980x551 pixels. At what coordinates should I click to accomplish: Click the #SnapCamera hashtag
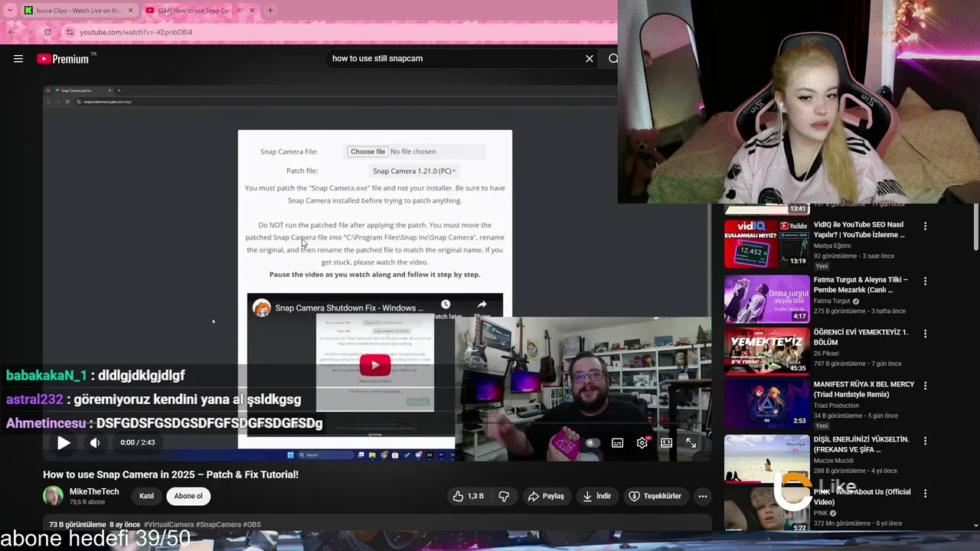(x=219, y=525)
